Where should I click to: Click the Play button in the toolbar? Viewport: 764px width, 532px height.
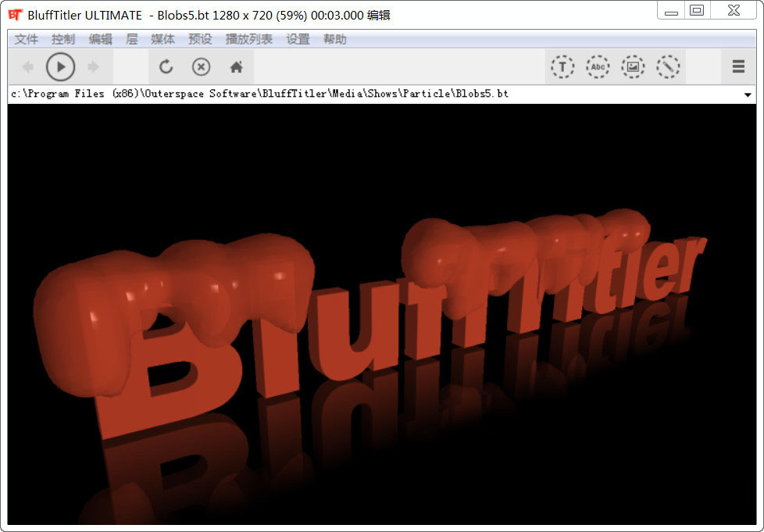coord(60,66)
